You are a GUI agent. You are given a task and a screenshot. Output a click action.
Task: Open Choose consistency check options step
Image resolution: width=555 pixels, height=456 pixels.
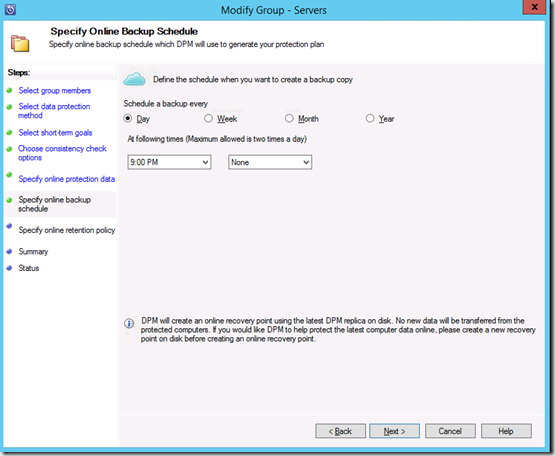coord(62,153)
